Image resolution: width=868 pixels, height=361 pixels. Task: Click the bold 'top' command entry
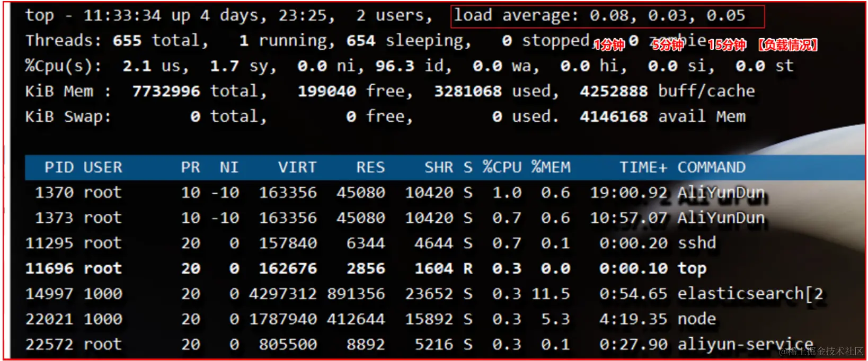[x=692, y=269]
